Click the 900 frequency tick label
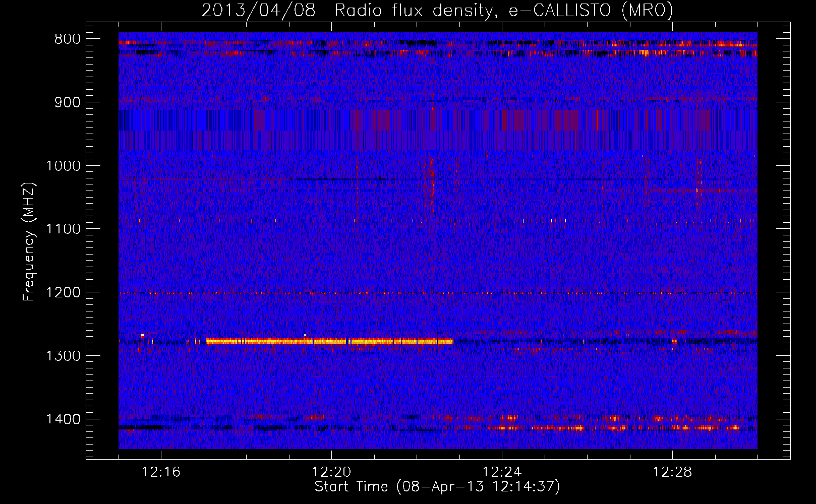 click(x=68, y=102)
